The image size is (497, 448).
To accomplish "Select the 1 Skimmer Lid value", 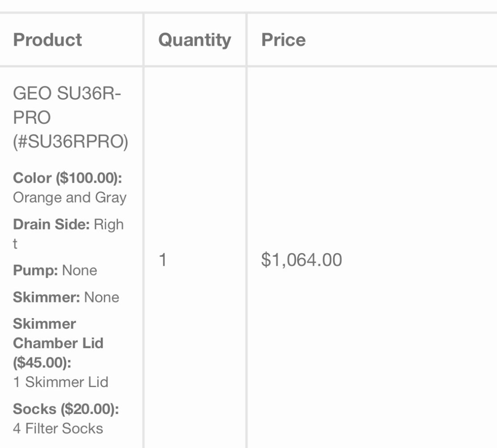I will point(60,382).
